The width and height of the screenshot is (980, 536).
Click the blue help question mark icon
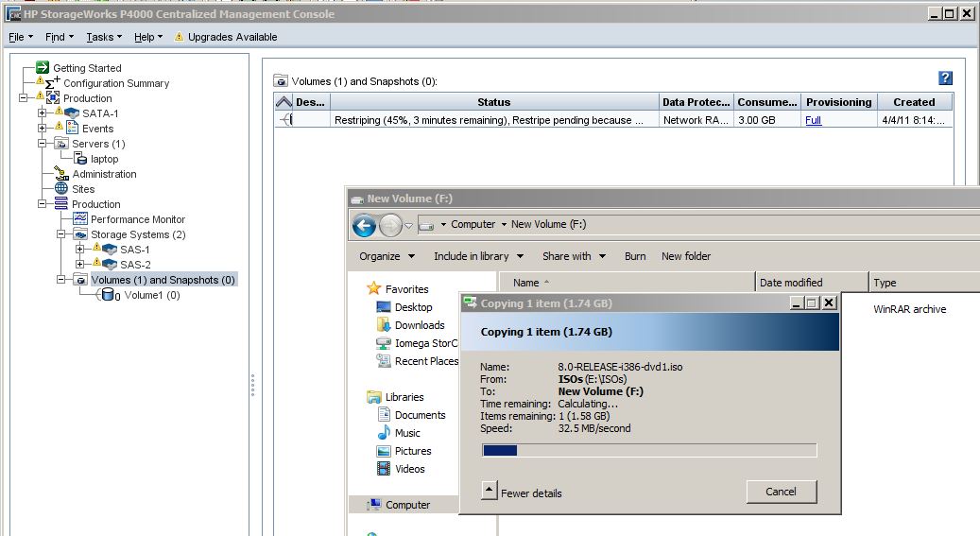tap(946, 78)
